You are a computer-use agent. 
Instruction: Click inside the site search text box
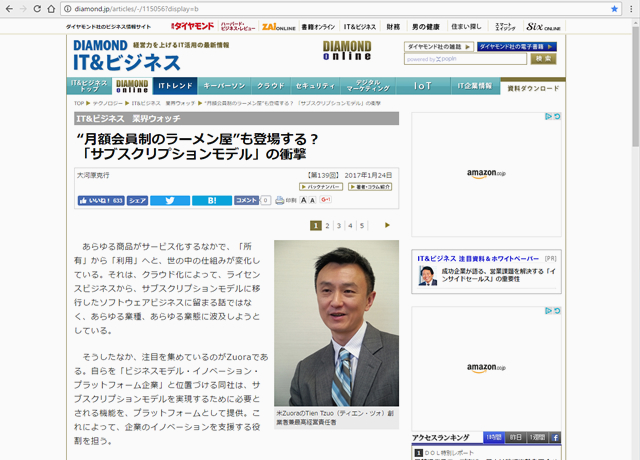click(x=490, y=59)
